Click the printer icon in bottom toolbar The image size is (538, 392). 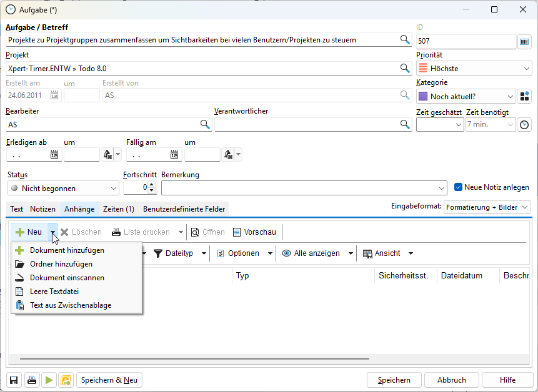tap(31, 380)
